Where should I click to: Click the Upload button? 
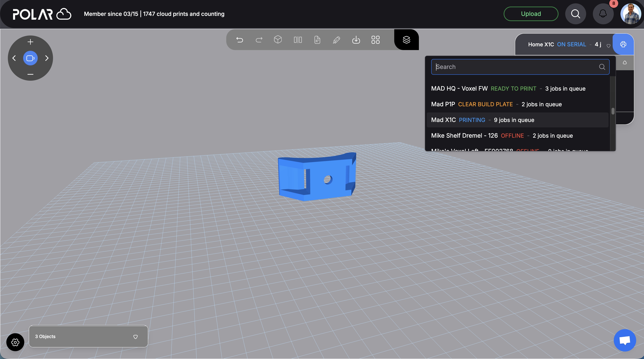(x=531, y=14)
